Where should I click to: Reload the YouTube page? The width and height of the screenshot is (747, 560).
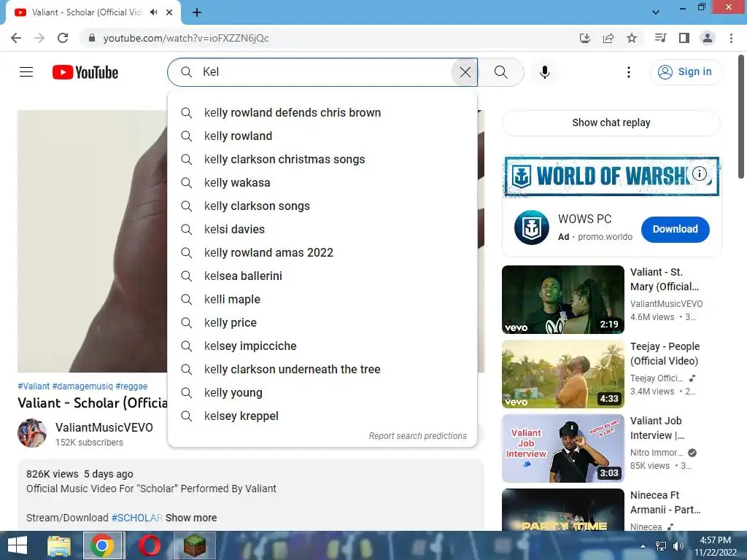(63, 38)
